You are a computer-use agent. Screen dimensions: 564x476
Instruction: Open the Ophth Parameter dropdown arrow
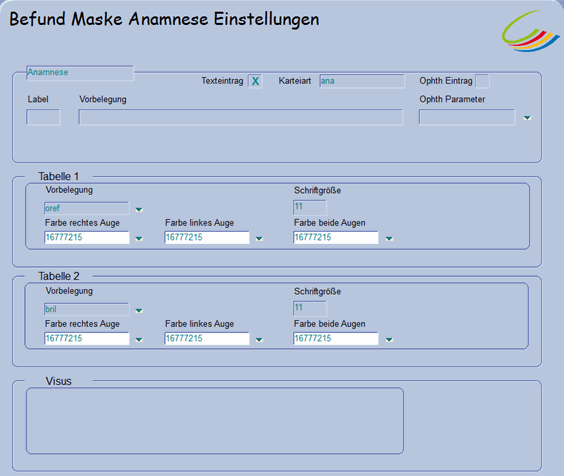pyautogui.click(x=527, y=118)
